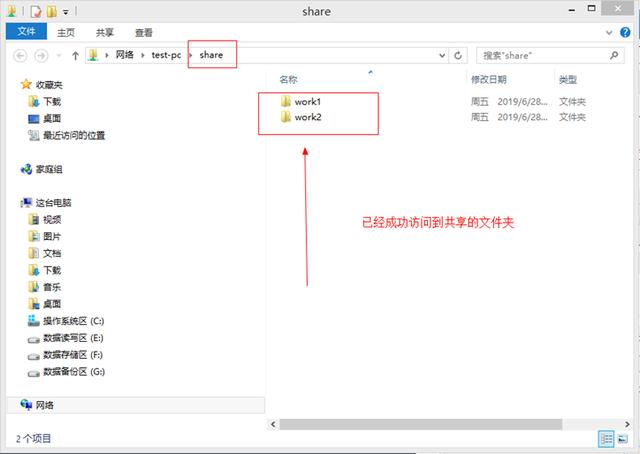Select the work1 folder
Screen dimensions: 640x454
(x=301, y=102)
